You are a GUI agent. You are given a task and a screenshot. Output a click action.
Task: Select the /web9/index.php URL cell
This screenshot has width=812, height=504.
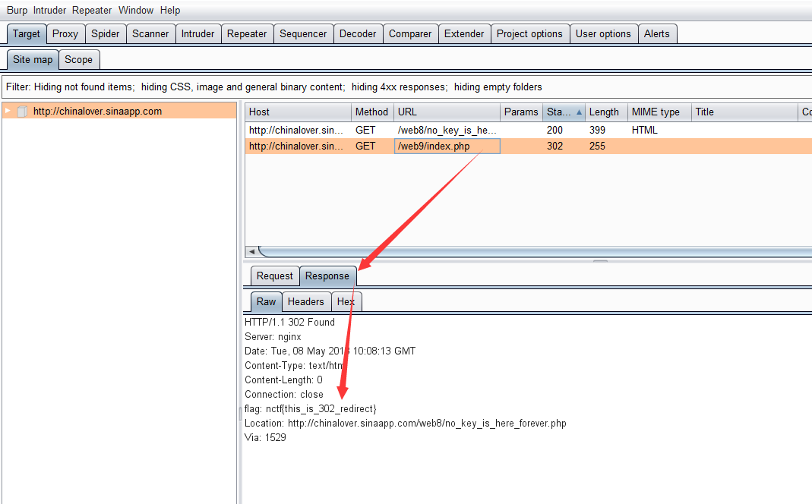click(x=447, y=146)
